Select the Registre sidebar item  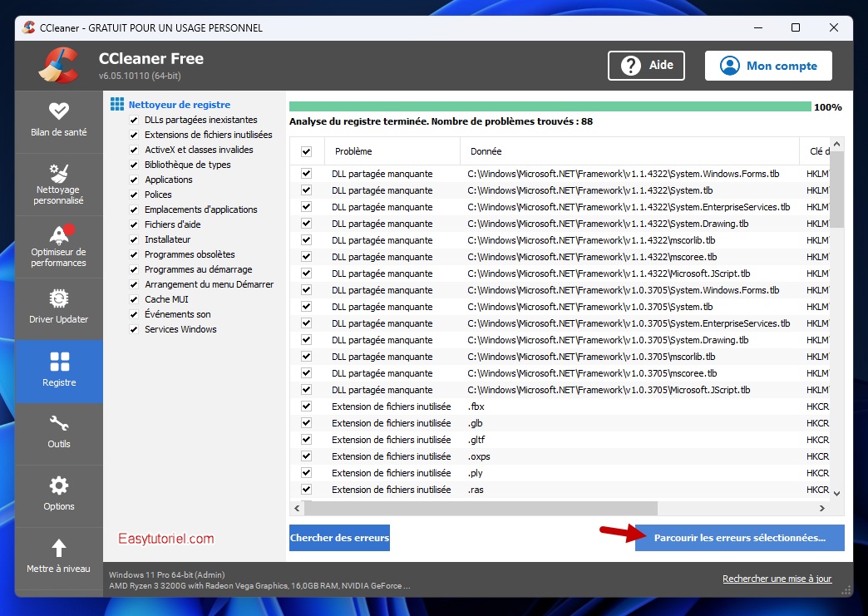[x=59, y=371]
